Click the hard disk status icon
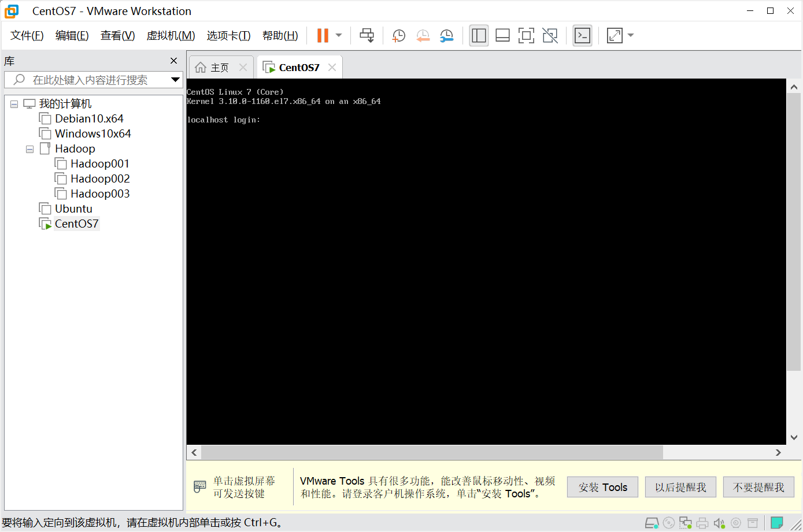This screenshot has width=803, height=532. tap(652, 523)
